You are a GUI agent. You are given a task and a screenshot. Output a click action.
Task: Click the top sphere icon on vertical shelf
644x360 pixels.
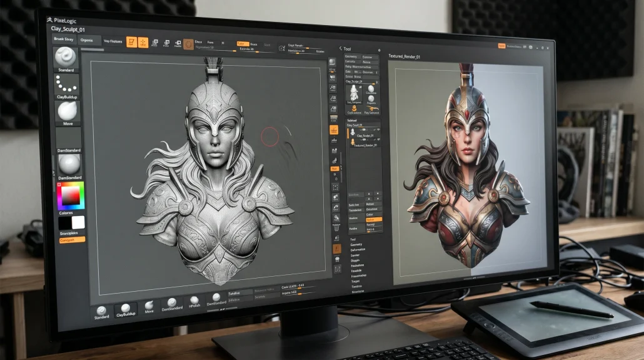332,62
